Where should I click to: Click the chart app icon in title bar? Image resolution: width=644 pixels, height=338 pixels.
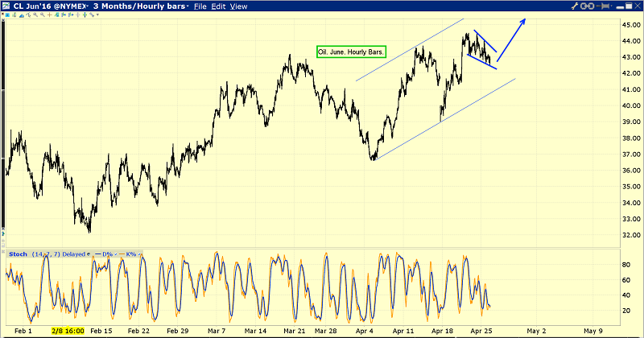pos(6,6)
